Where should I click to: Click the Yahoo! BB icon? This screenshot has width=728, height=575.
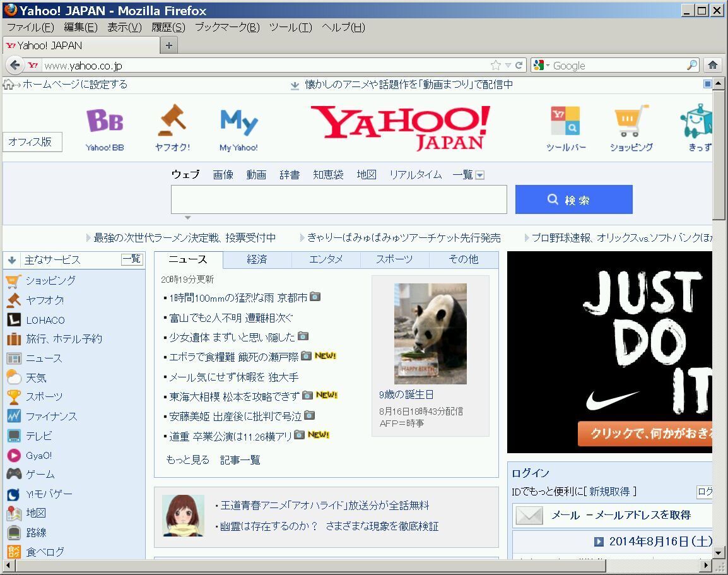pyautogui.click(x=105, y=121)
